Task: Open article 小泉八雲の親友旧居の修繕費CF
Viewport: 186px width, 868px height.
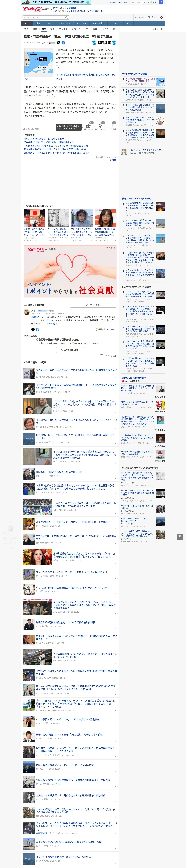Action: (x=72, y=588)
